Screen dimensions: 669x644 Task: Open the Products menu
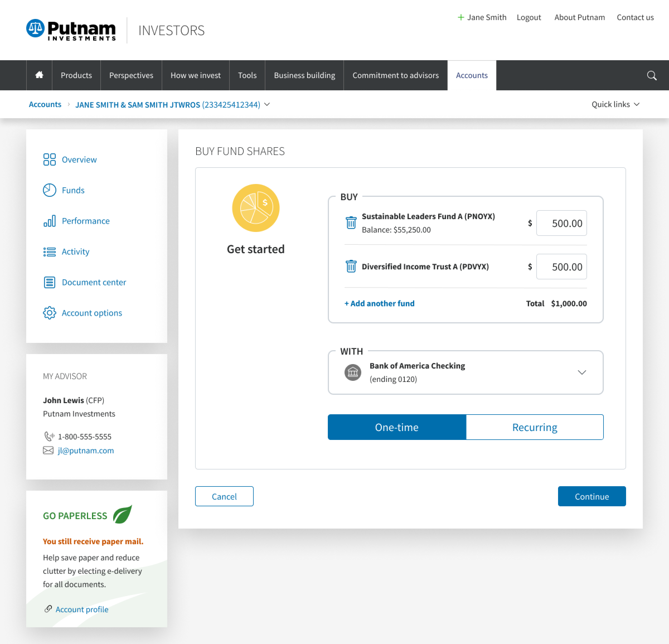click(x=76, y=75)
